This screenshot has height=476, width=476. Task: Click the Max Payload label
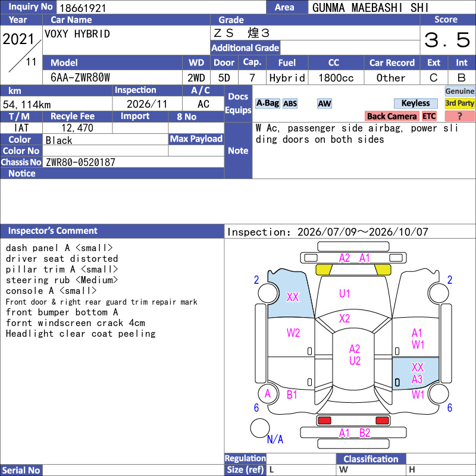click(196, 139)
